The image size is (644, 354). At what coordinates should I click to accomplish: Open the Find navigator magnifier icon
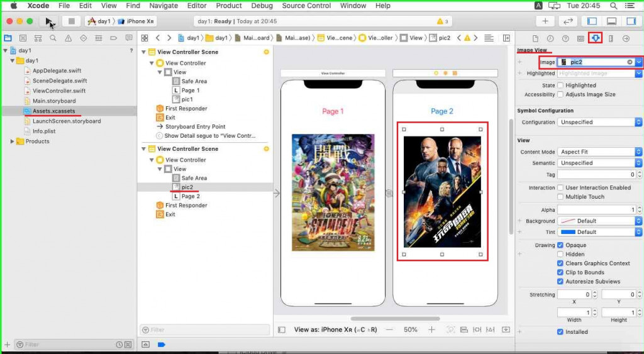pyautogui.click(x=53, y=38)
